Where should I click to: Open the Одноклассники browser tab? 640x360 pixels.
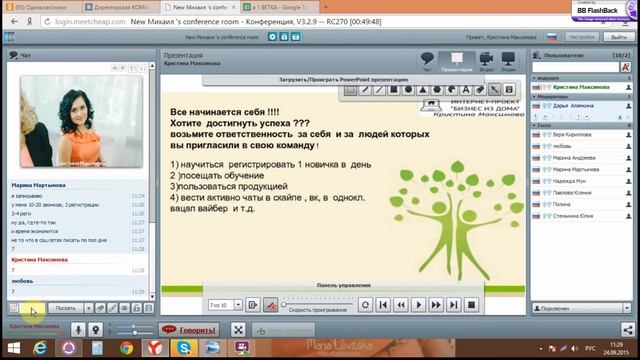pyautogui.click(x=41, y=7)
